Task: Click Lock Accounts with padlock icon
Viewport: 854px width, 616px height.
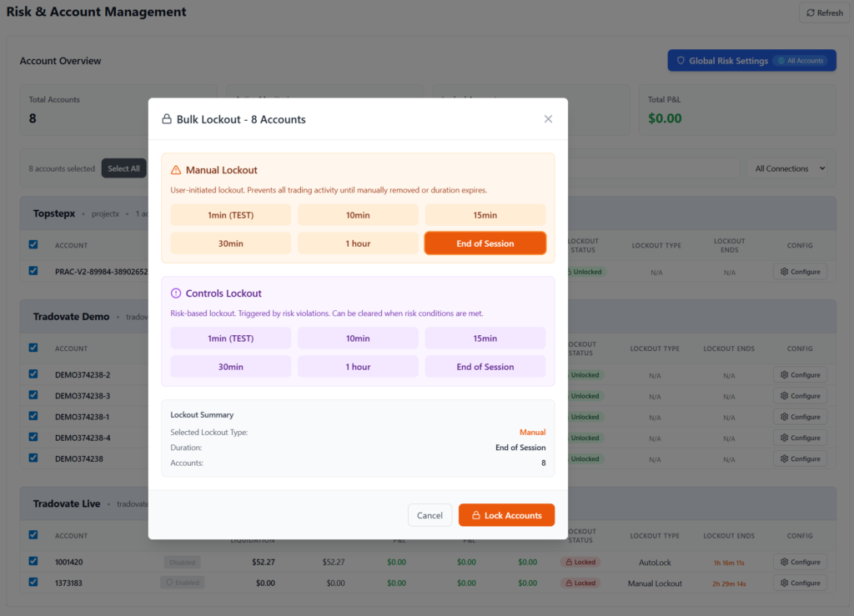Action: (506, 515)
